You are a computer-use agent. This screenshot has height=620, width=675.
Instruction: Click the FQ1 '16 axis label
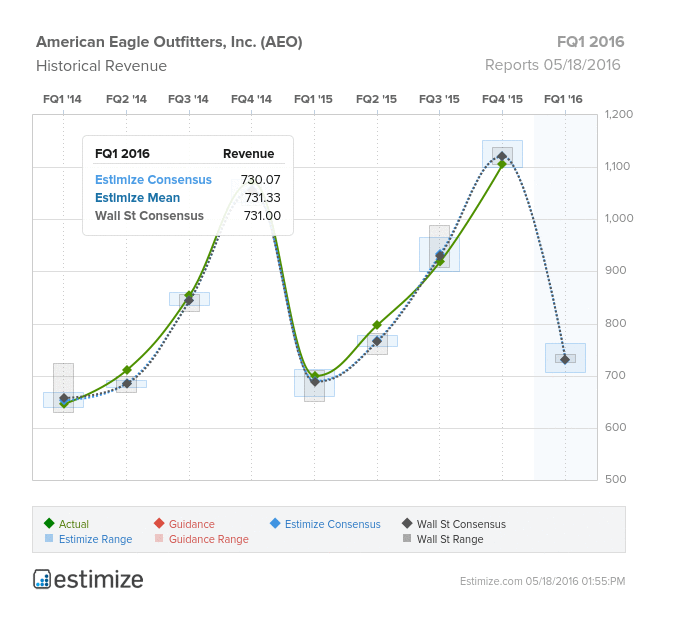(x=563, y=99)
